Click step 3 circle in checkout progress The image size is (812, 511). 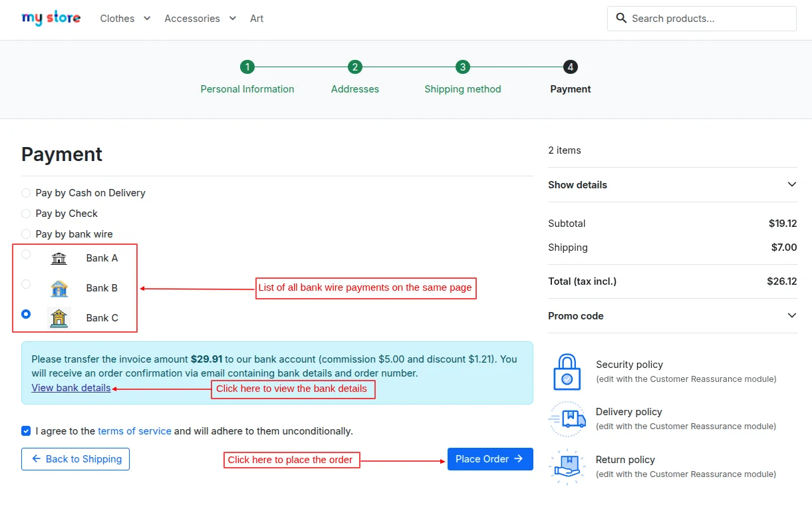coord(463,67)
